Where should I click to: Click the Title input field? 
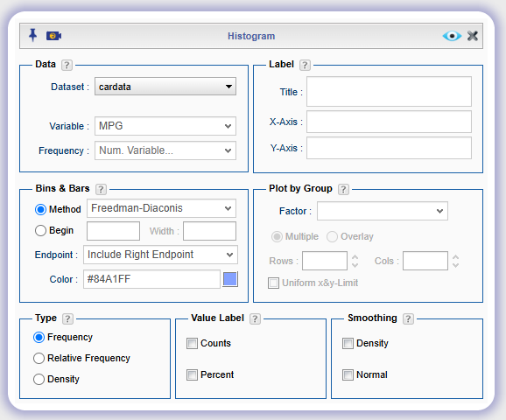coord(389,91)
